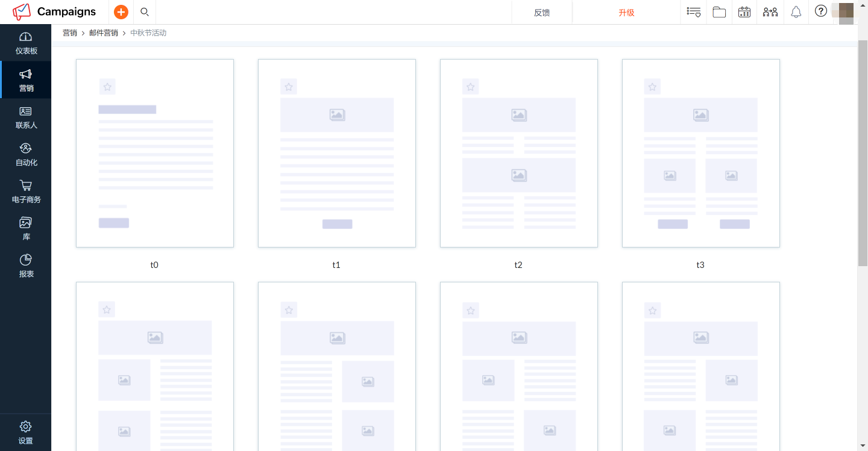Viewport: 868px width, 451px height.
Task: Open the favorites list icon in header
Action: point(694,12)
